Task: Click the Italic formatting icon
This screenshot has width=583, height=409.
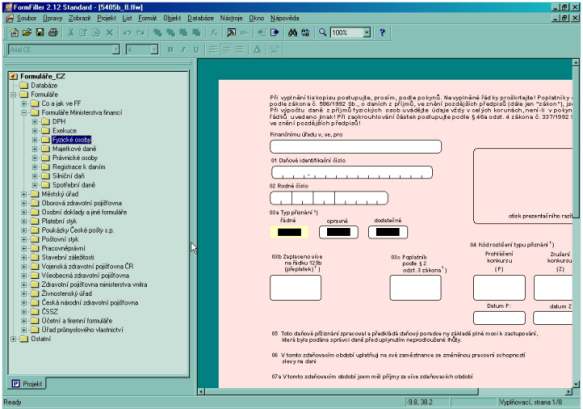Action: pos(183,49)
